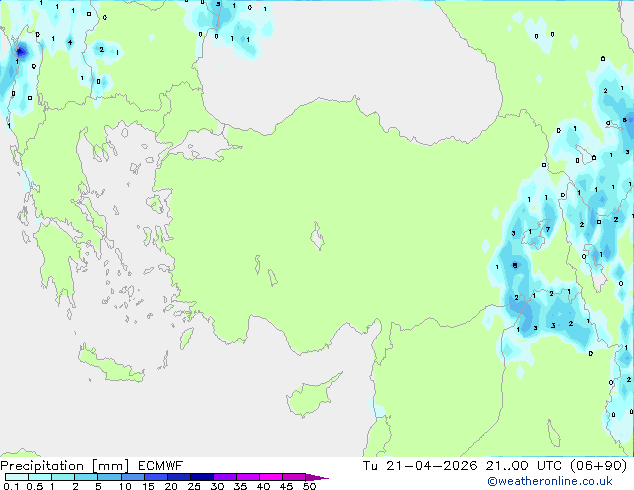
Task: Click the 'Tu 21-04-2026 21..00 UTC (06+90)' timestamp
Action: tap(495, 466)
